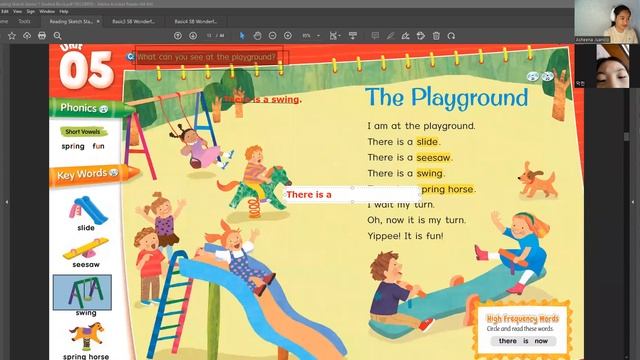Open the Window menu
Screen dimensions: 640x360
point(47,11)
